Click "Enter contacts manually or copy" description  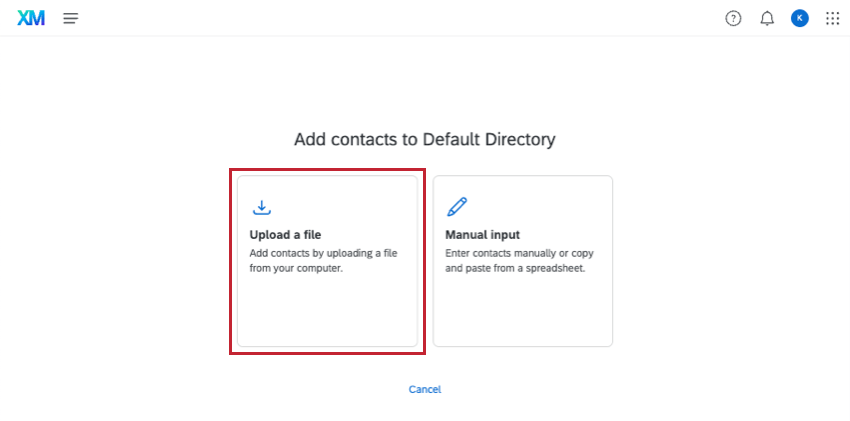(x=519, y=253)
